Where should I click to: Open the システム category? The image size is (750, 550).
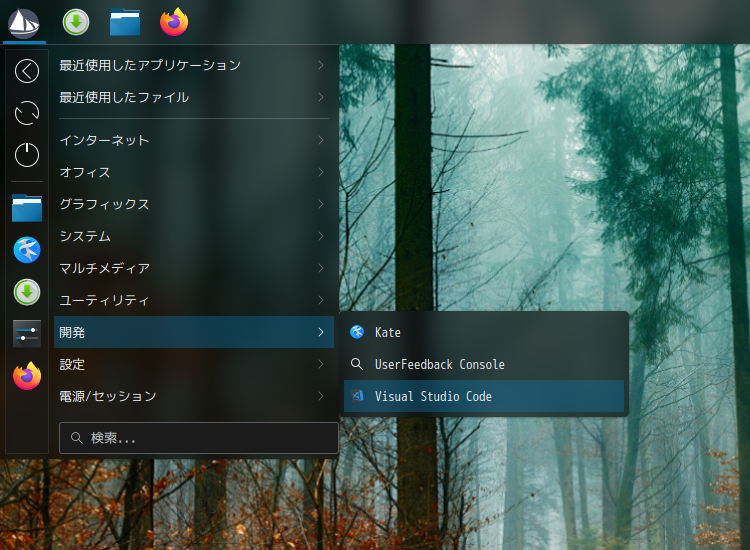[x=194, y=236]
